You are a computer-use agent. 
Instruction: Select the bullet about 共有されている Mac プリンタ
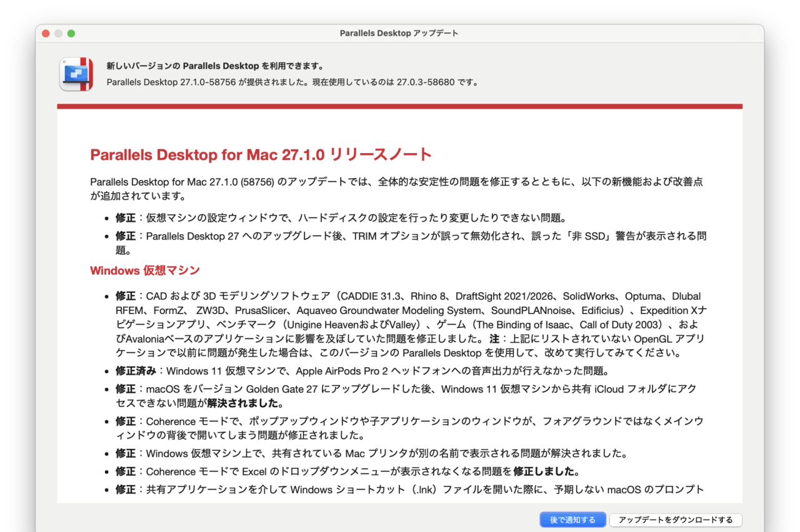[372, 453]
